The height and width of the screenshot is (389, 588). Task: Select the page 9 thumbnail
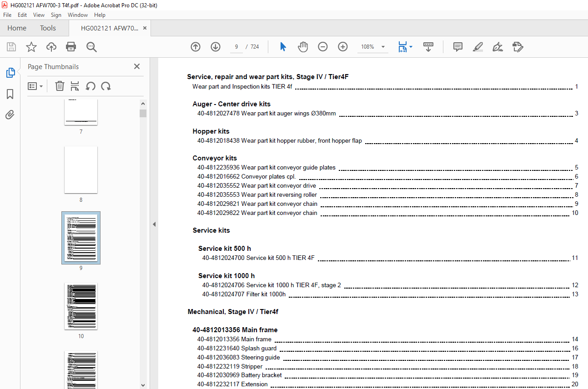[x=81, y=238]
